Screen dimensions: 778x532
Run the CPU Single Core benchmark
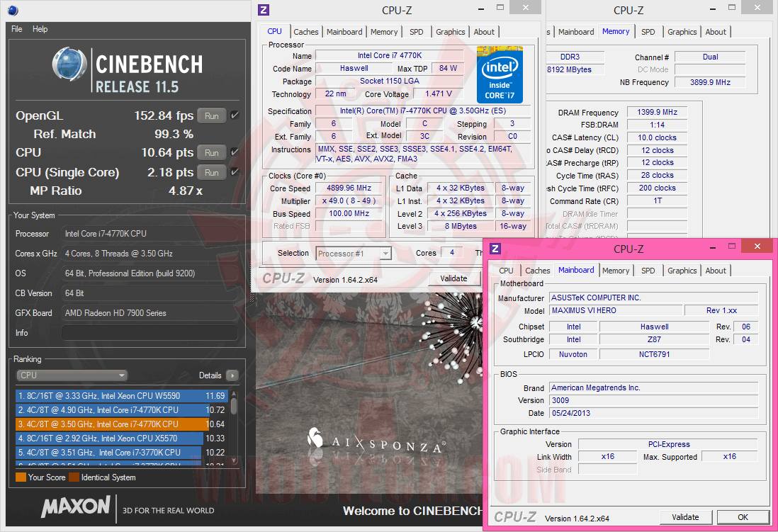coord(212,172)
